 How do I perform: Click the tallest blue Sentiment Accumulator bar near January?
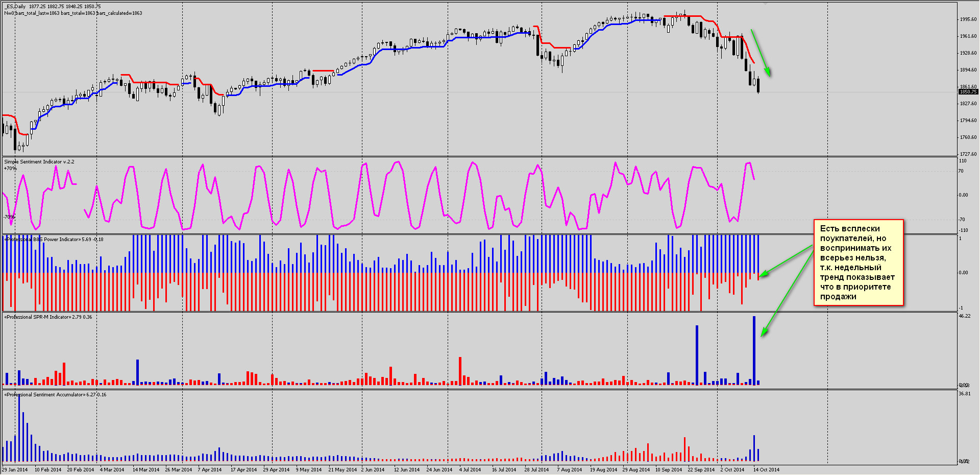pos(19,428)
